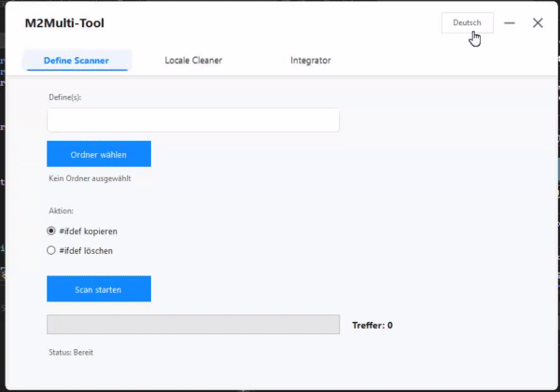Minimize the M2Multi-Tool window
This screenshot has width=560, height=392.
tap(510, 22)
